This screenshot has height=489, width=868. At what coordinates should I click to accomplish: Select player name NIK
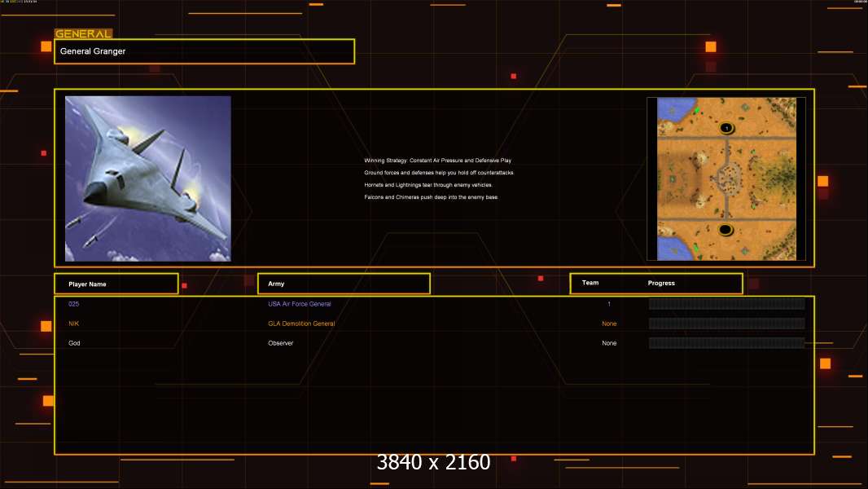73,324
